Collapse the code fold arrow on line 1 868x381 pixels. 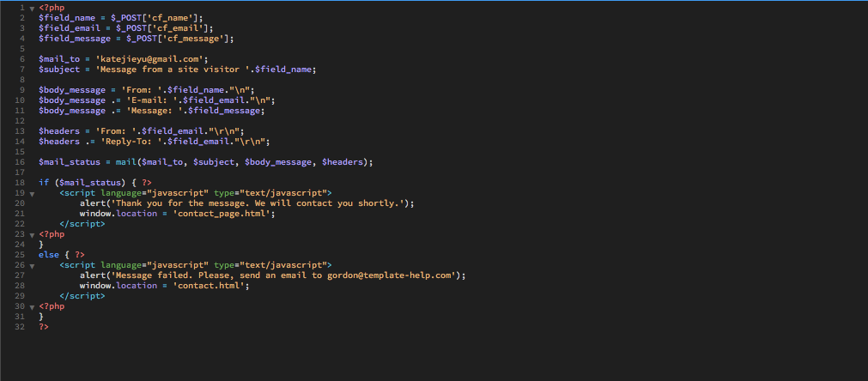tap(32, 9)
